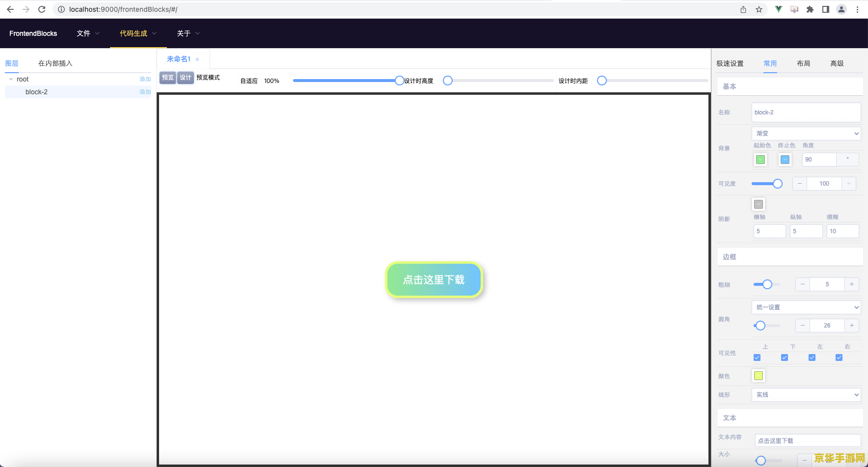
Task: Close the 未命名1 tab
Action: (197, 59)
